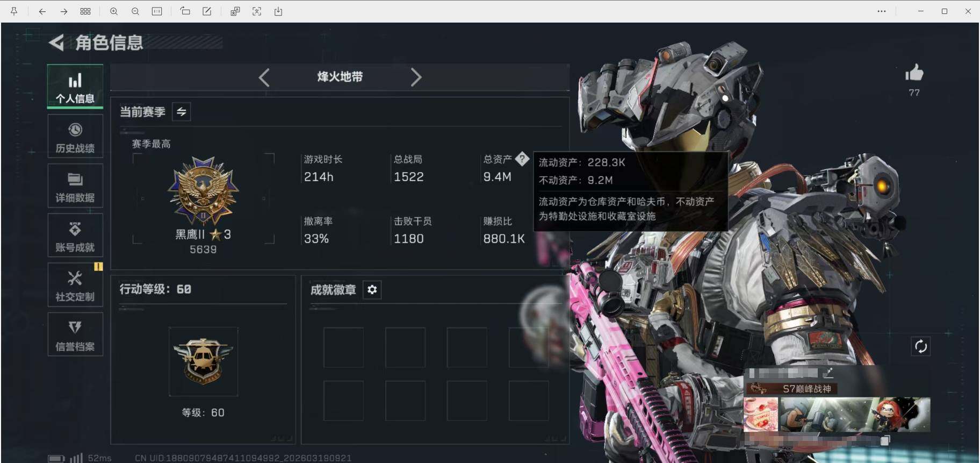Image resolution: width=980 pixels, height=463 pixels.
Task: Pin the viewer window on top
Action: (14, 11)
